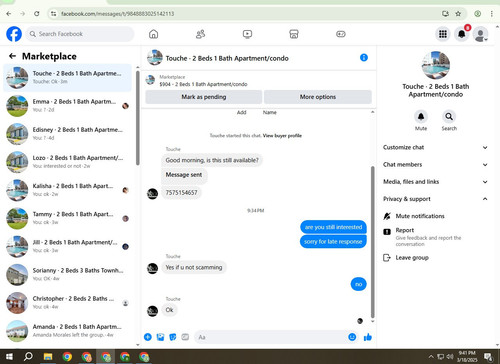This screenshot has width=500, height=364.
Task: Open the Video (Watch) icon
Action: pos(247,34)
